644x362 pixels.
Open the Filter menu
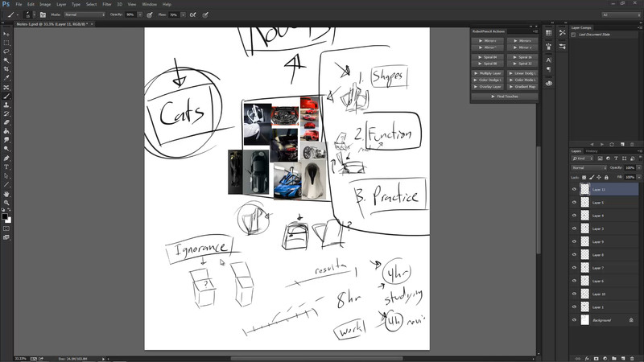click(x=107, y=4)
